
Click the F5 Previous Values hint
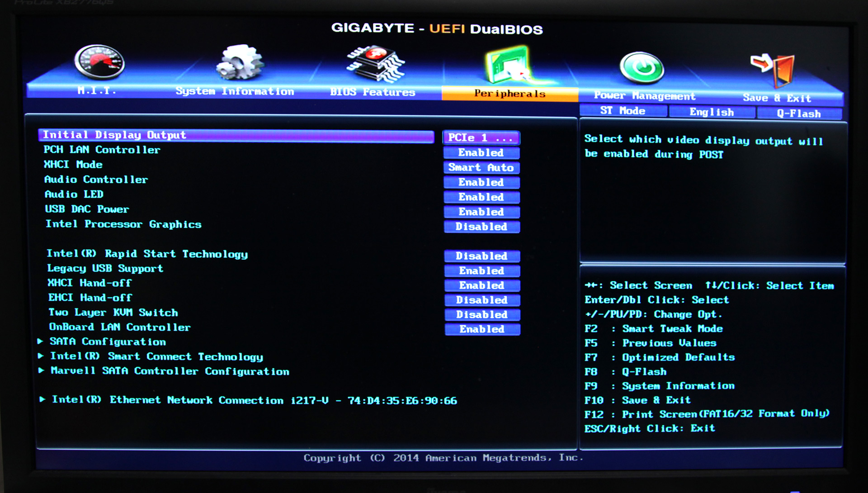click(x=651, y=343)
